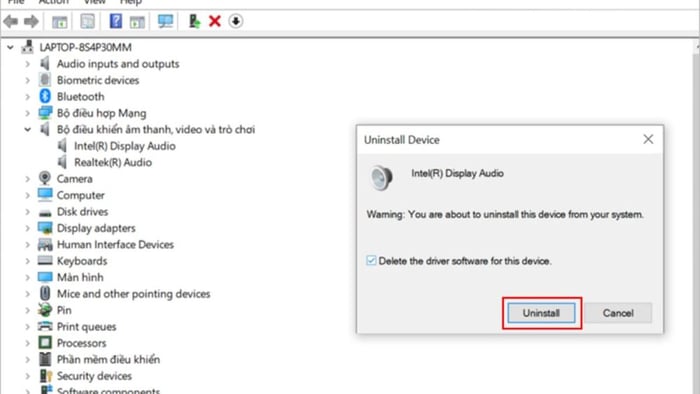Viewport: 700px width, 394px height.
Task: Expand the Processors chevron
Action: [x=28, y=343]
